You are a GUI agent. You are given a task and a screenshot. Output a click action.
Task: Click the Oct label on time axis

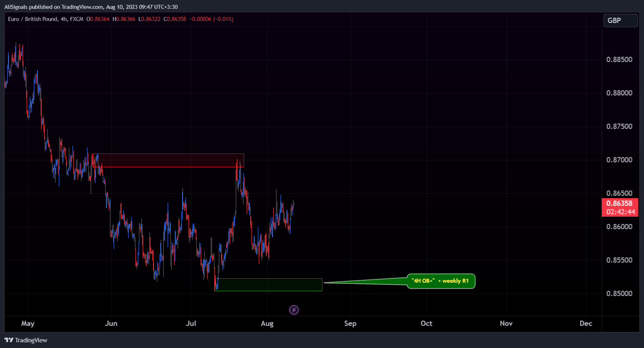426,323
